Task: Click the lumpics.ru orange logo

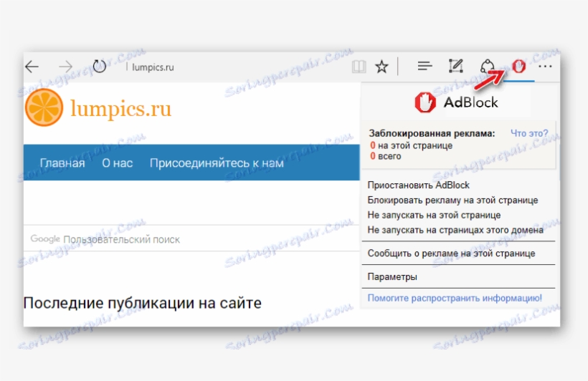Action: pyautogui.click(x=43, y=108)
